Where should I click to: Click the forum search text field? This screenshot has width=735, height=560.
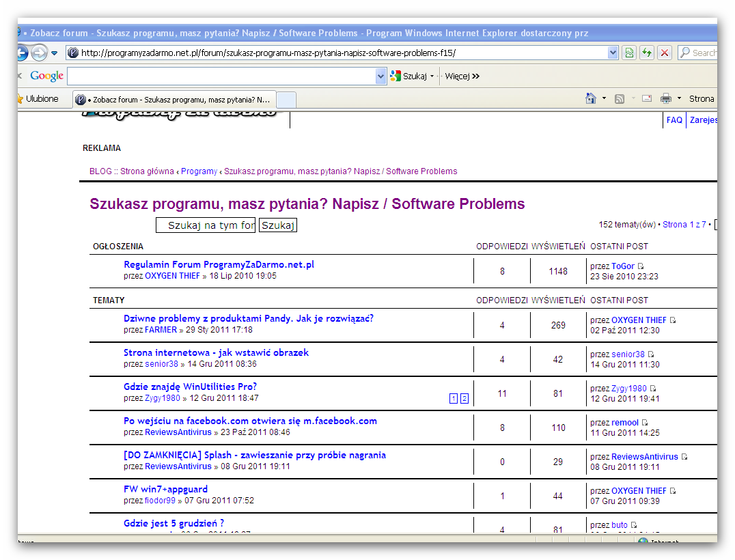tap(206, 225)
